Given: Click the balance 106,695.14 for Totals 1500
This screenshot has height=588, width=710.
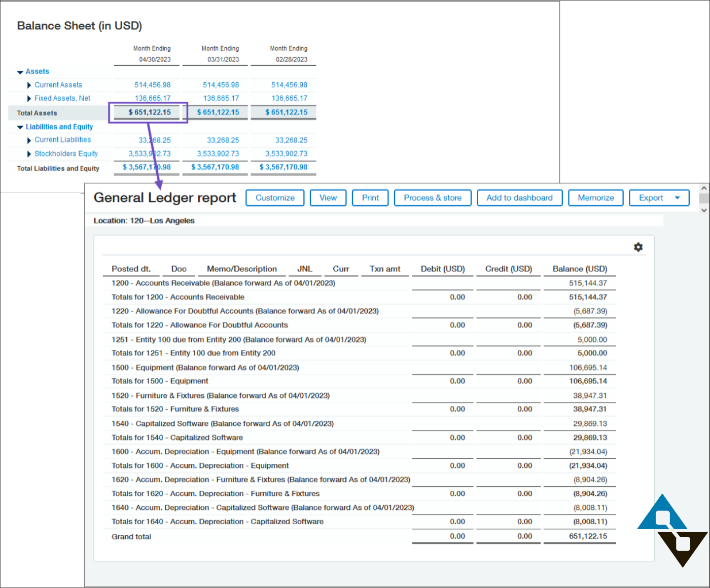Looking at the screenshot, I should tap(588, 381).
